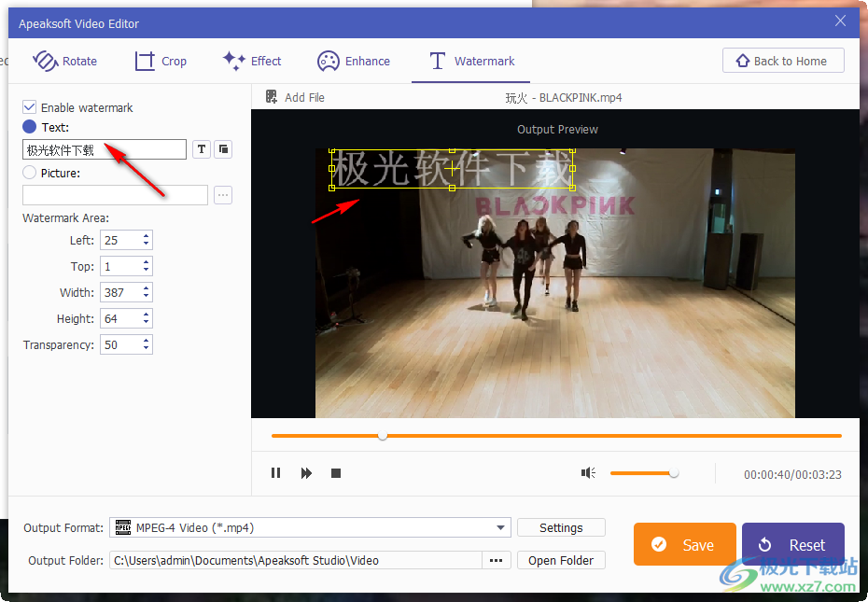Switch to the Crop tab
The image size is (868, 602).
click(161, 61)
